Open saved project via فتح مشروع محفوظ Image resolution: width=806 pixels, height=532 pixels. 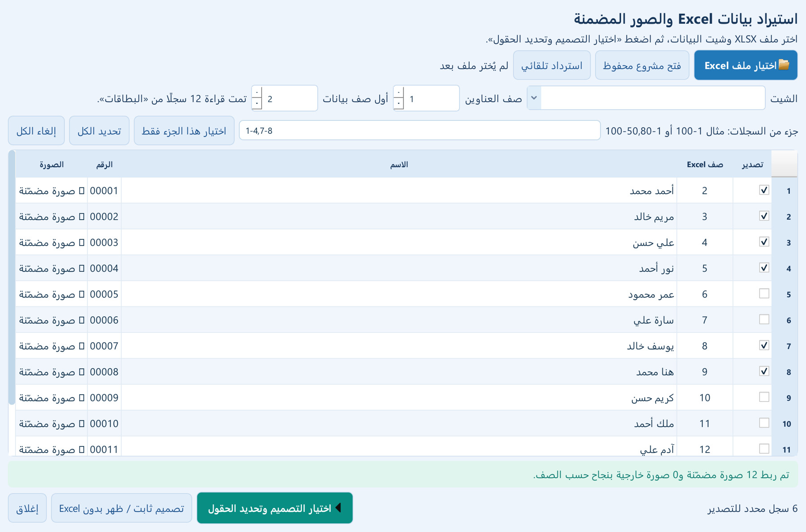[x=642, y=65]
